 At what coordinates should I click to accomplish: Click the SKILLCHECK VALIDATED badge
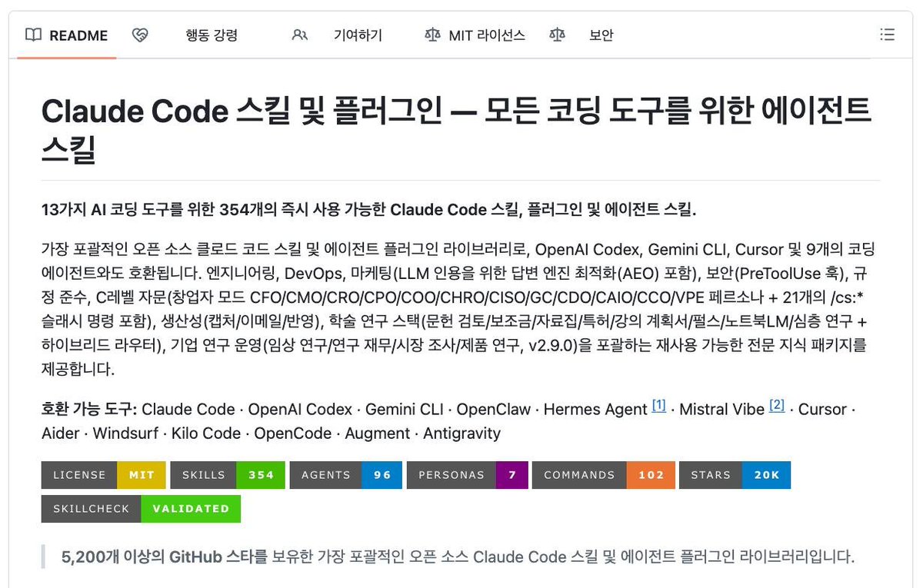[141, 509]
